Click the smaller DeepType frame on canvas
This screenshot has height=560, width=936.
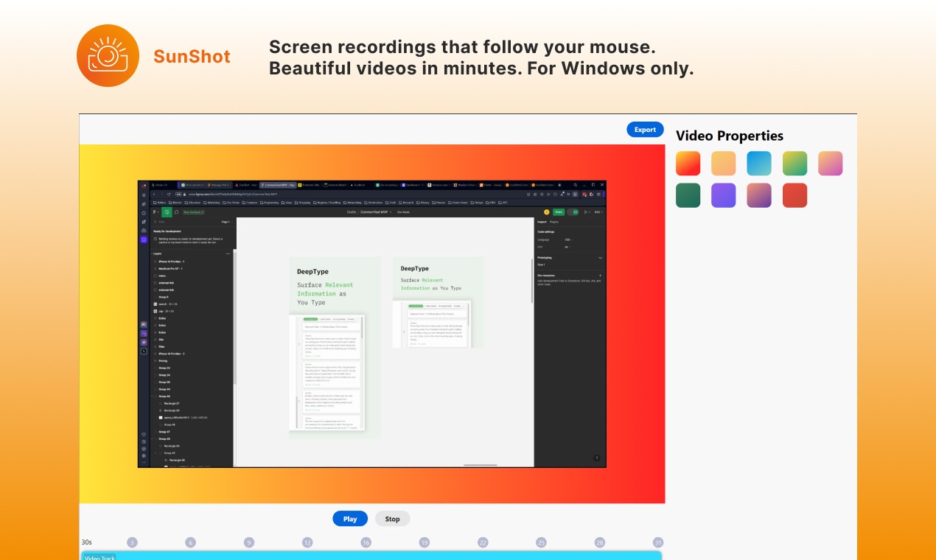point(439,302)
